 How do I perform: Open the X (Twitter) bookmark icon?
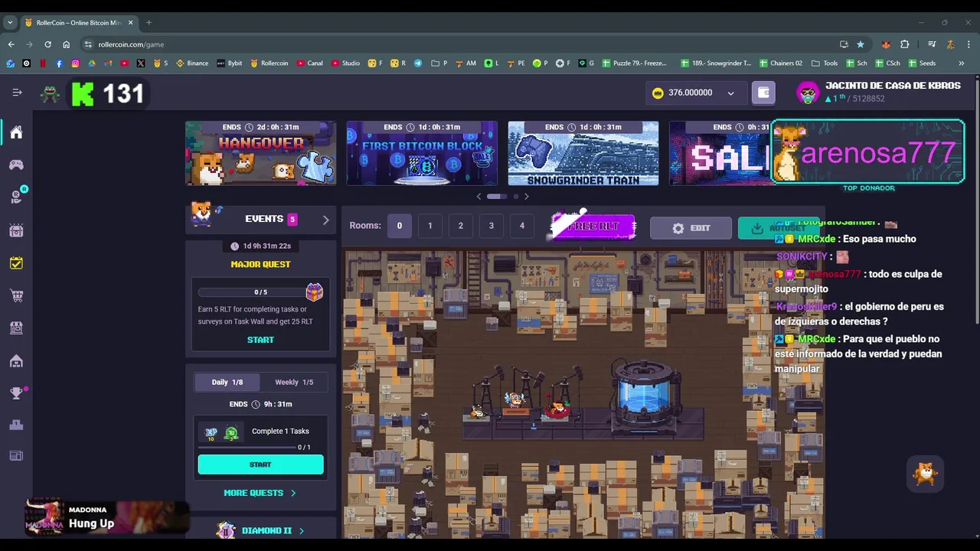141,63
